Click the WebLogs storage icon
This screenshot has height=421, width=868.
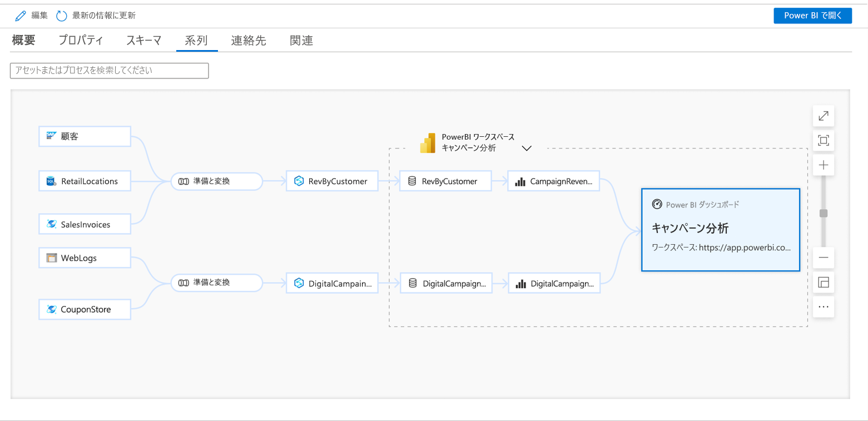52,258
